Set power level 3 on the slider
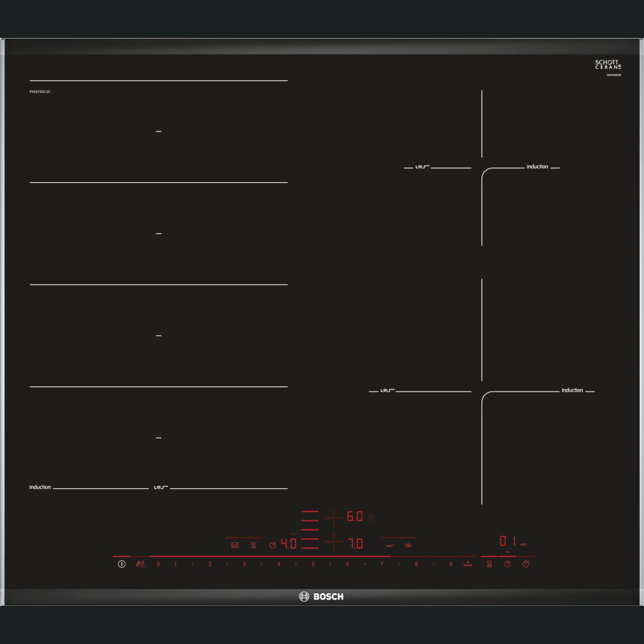 tap(244, 564)
